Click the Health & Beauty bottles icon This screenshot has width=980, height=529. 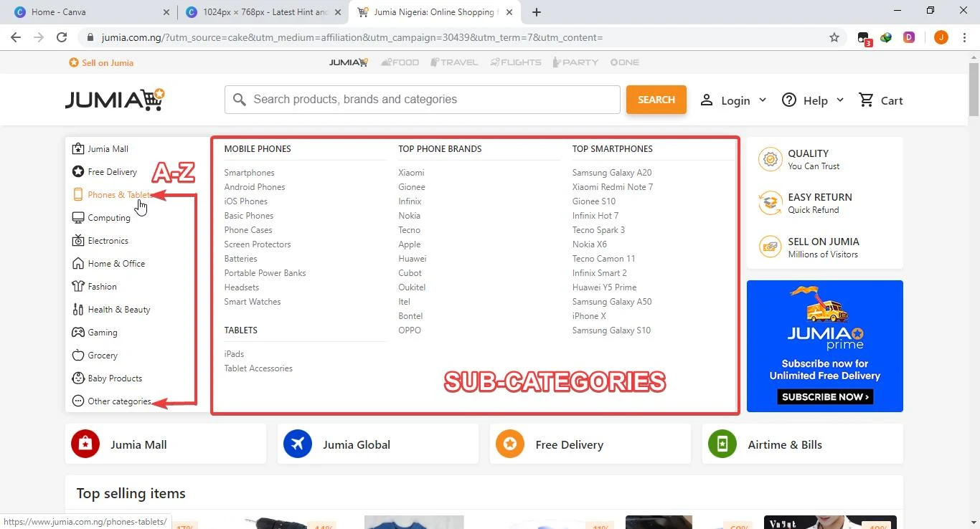[x=78, y=310]
